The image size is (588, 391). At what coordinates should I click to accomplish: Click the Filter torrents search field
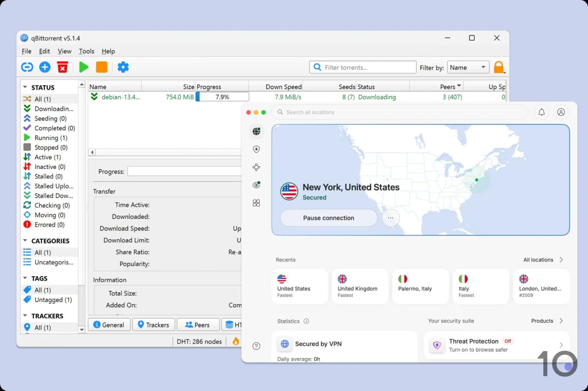point(363,67)
